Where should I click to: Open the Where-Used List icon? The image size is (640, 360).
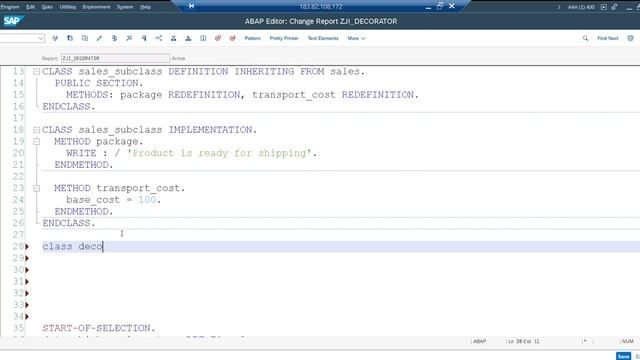[159, 38]
